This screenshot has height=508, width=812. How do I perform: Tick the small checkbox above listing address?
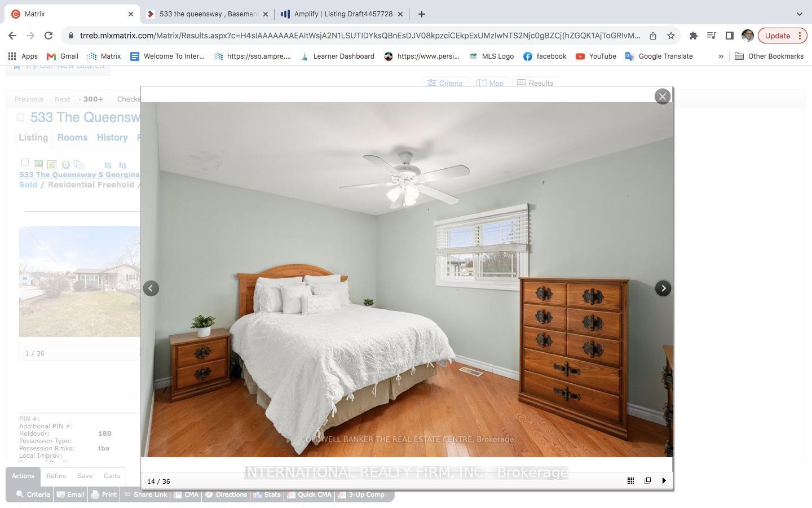click(25, 162)
